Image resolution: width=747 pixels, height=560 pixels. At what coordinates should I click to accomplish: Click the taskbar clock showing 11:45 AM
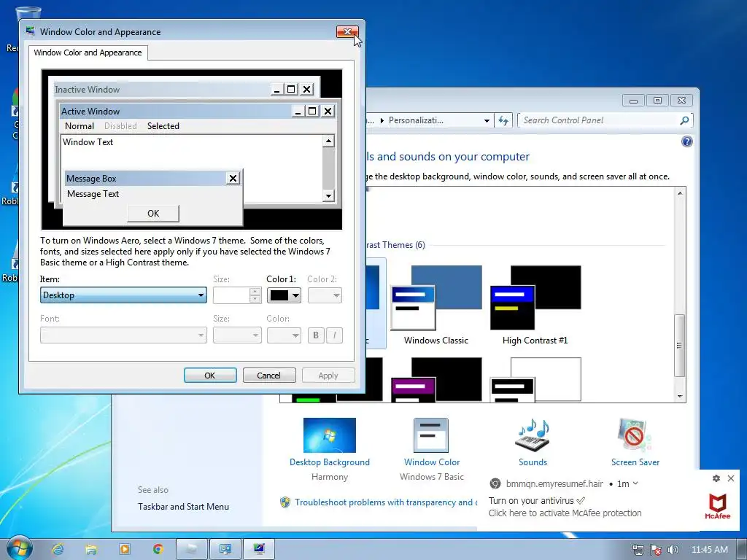tap(709, 550)
